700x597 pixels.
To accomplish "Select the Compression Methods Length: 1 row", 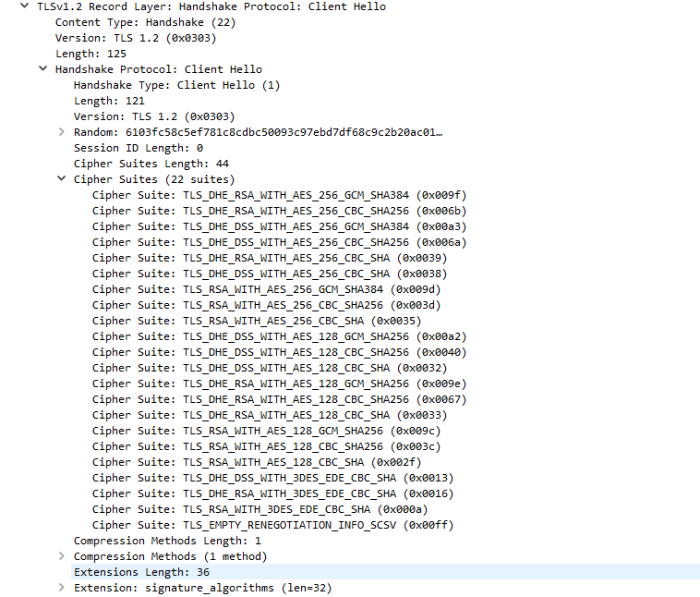I will coord(167,541).
